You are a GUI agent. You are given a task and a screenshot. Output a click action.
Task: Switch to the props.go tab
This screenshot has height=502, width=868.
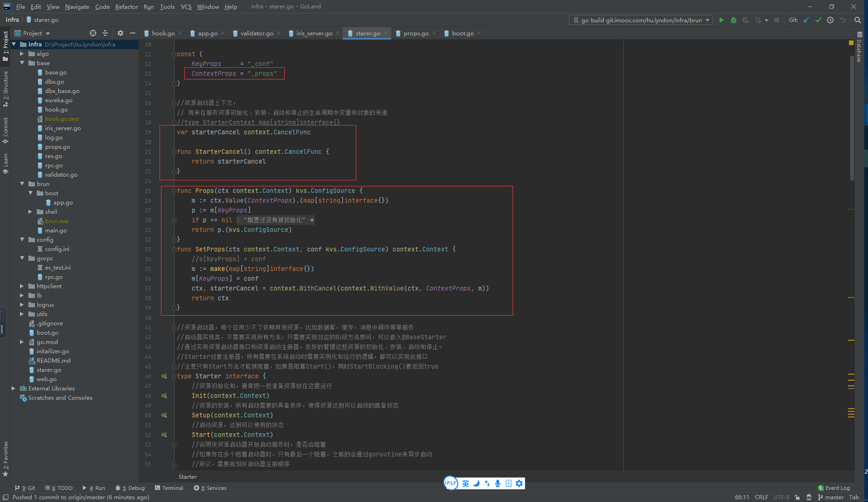pos(416,33)
